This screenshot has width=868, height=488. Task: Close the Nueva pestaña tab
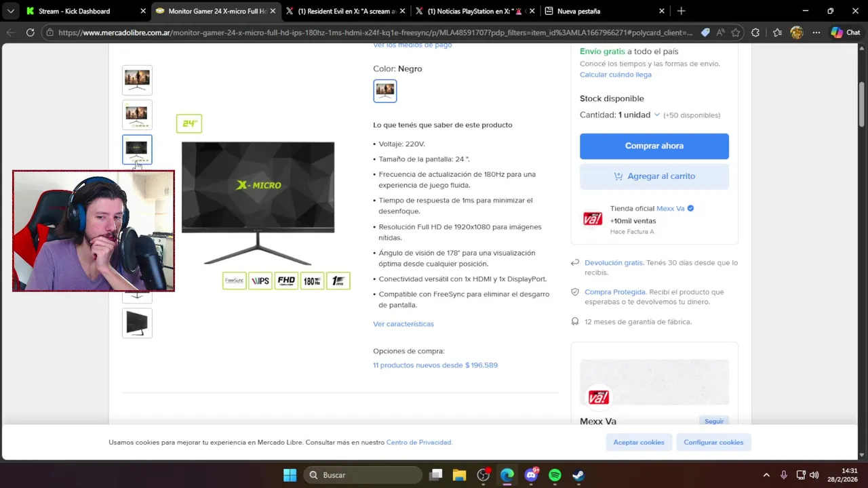(x=661, y=11)
